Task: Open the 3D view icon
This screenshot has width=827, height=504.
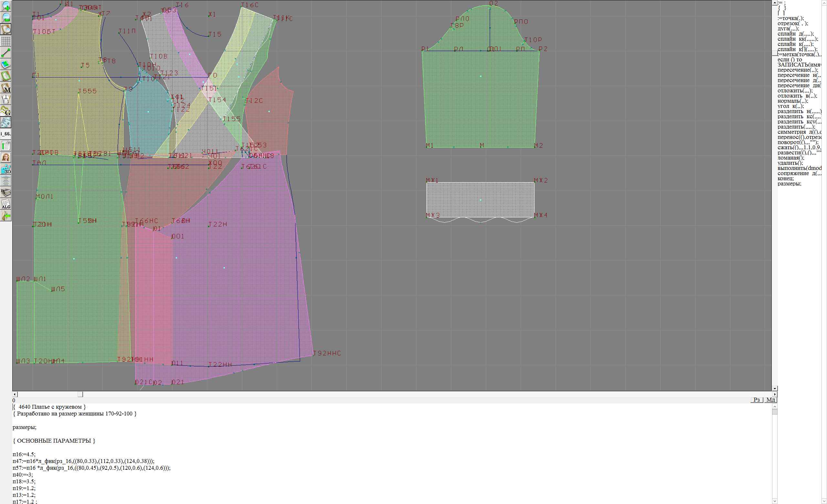Action: point(6,169)
